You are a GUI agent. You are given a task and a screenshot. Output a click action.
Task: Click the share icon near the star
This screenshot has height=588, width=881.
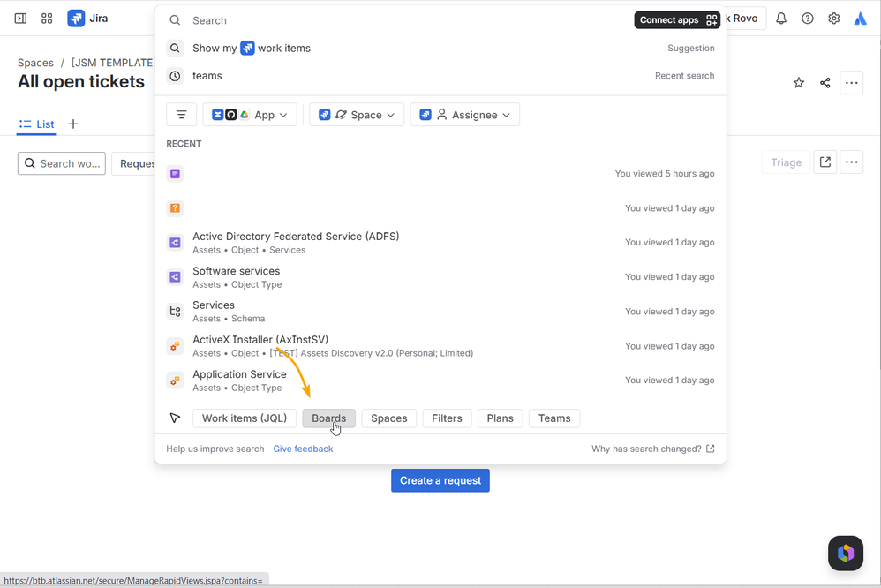tap(825, 83)
